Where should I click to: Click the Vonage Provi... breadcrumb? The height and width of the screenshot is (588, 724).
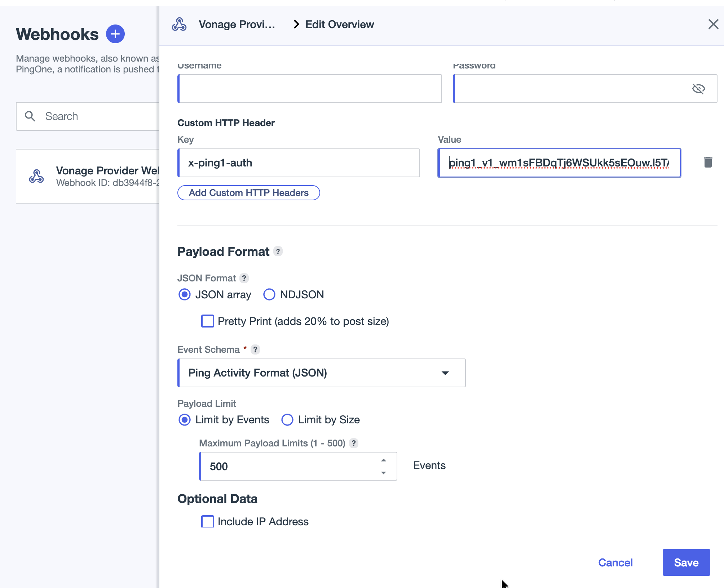(x=237, y=24)
